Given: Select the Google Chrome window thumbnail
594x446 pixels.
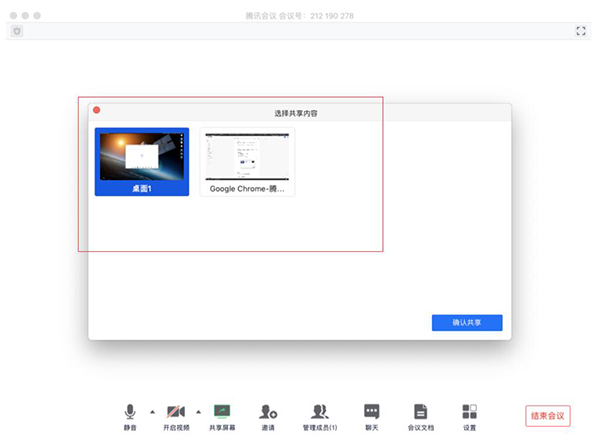Looking at the screenshot, I should (247, 162).
